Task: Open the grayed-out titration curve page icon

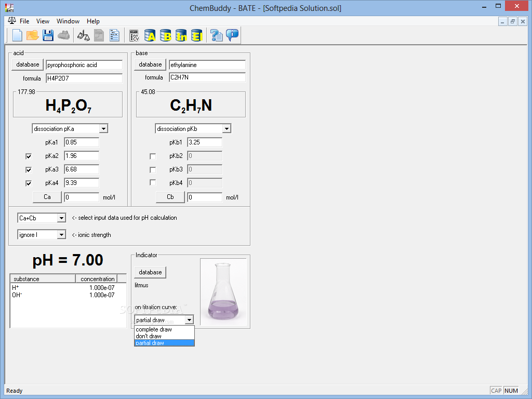Action: click(99, 35)
